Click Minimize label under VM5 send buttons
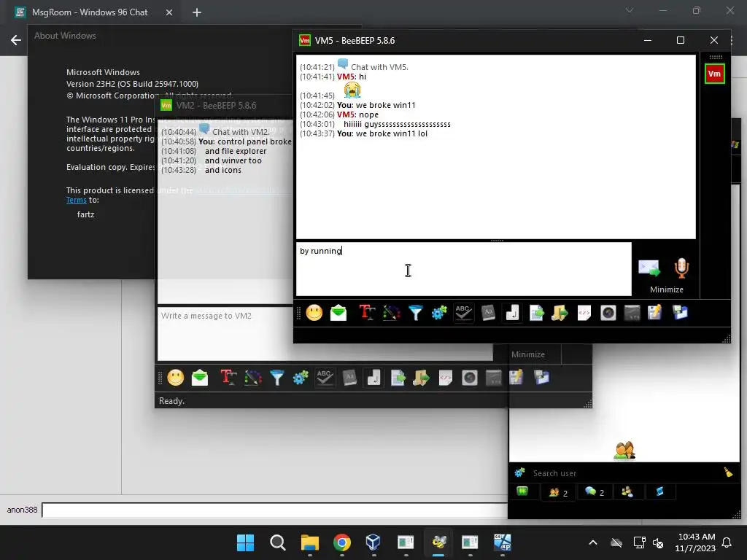 (x=667, y=289)
